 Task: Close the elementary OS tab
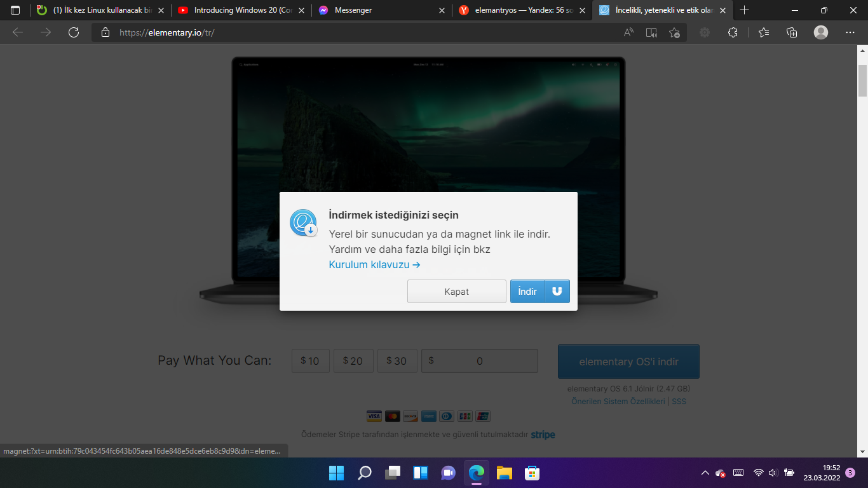pyautogui.click(x=722, y=10)
